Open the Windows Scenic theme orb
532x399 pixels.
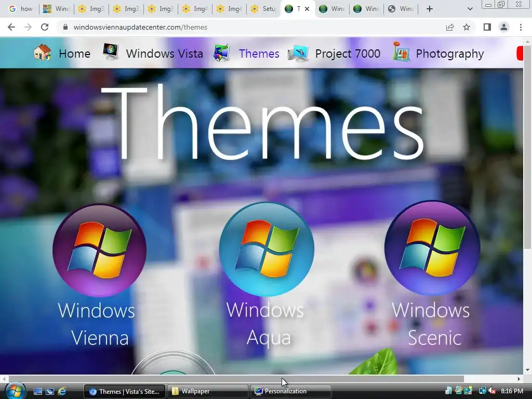tap(432, 248)
